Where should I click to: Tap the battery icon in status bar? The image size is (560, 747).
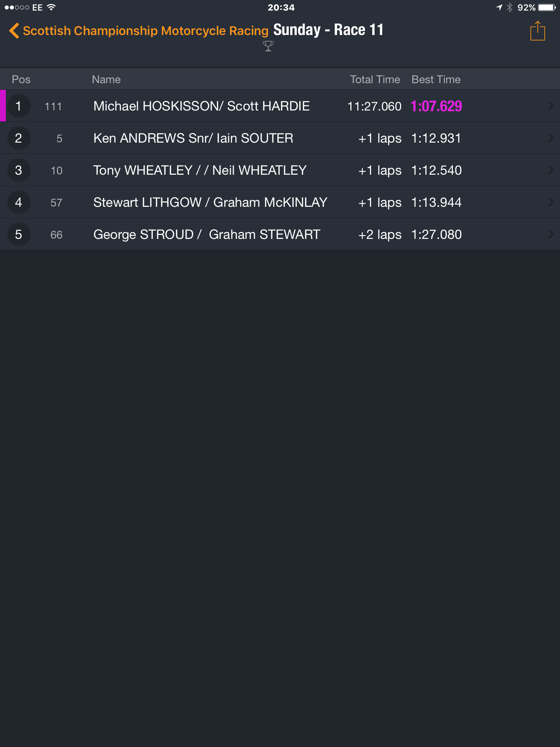pos(547,7)
